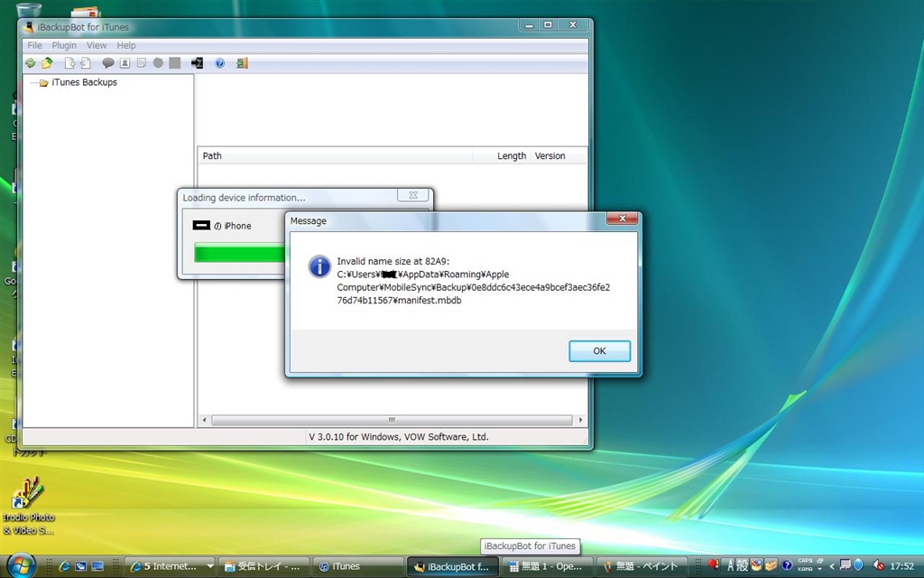Minimize the iBackupBot for iTunes window
The height and width of the screenshot is (578, 924).
pos(529,24)
